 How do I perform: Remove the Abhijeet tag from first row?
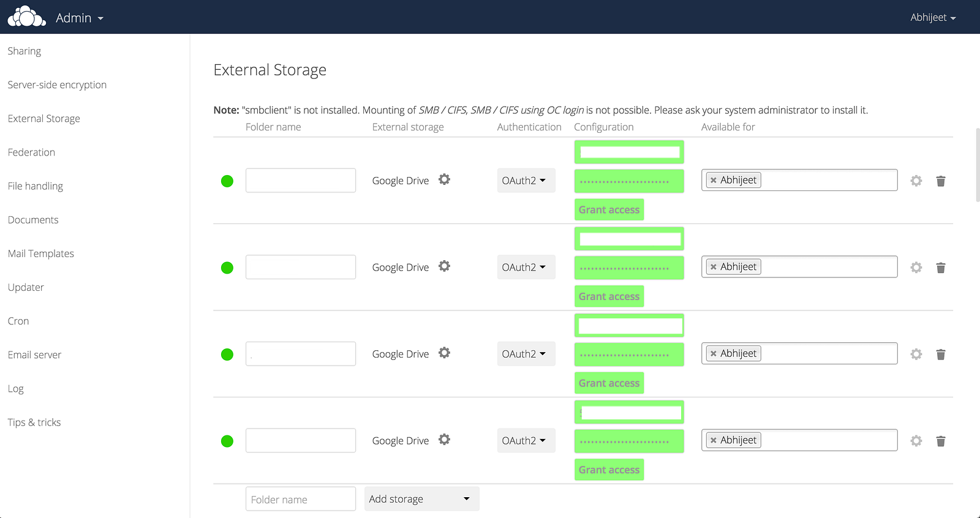click(714, 181)
